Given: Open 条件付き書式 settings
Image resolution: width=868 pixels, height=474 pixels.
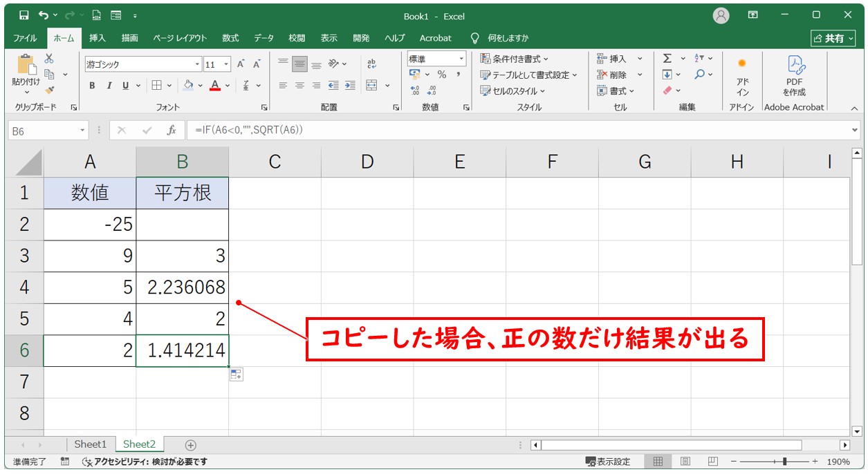Looking at the screenshot, I should click(x=517, y=59).
